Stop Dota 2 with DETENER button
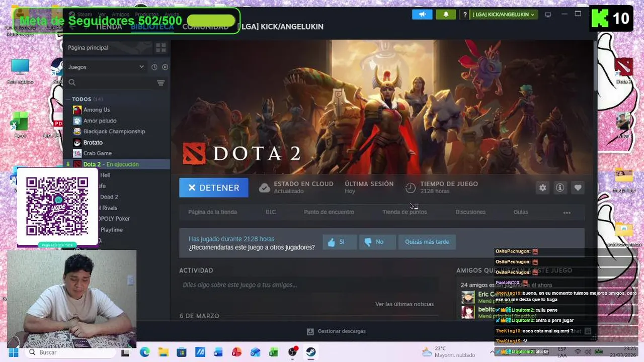This screenshot has width=644, height=362. [214, 188]
